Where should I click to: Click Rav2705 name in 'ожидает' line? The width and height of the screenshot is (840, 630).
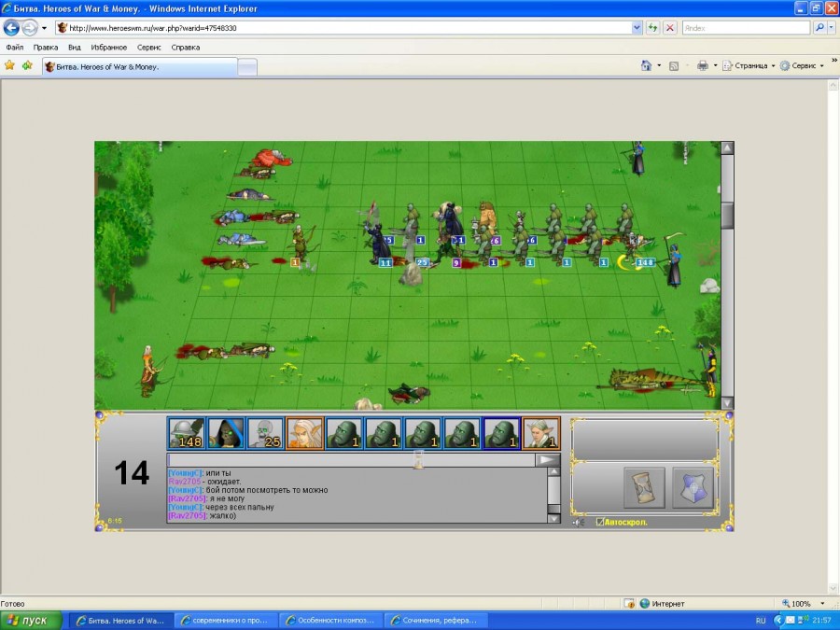(x=184, y=482)
